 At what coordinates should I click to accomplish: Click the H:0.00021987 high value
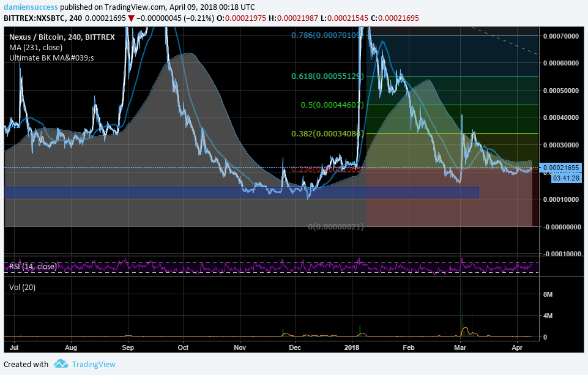(293, 18)
